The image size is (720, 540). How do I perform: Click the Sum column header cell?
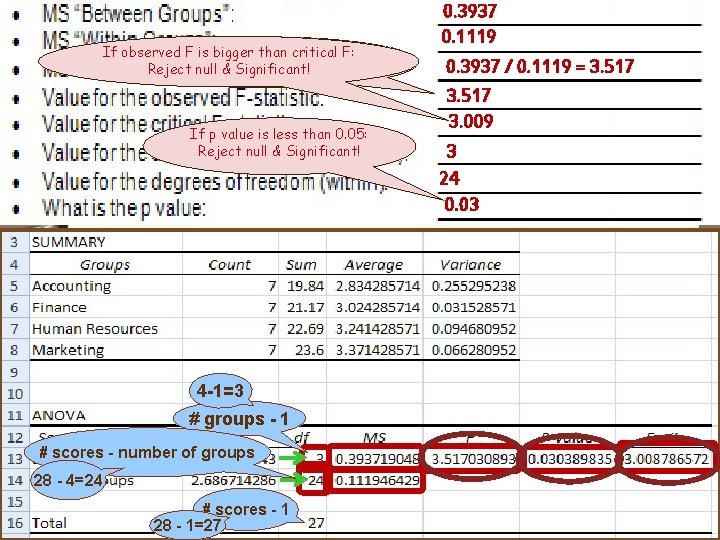click(x=302, y=264)
